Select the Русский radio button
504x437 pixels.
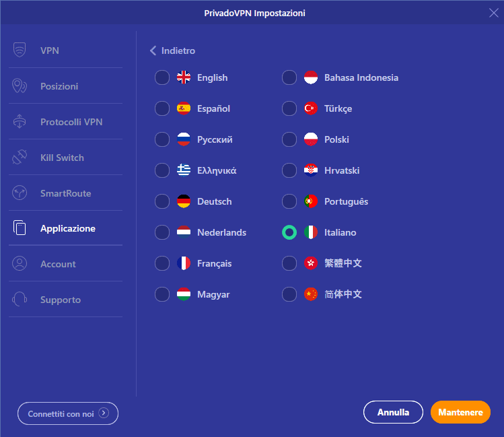[x=162, y=139]
